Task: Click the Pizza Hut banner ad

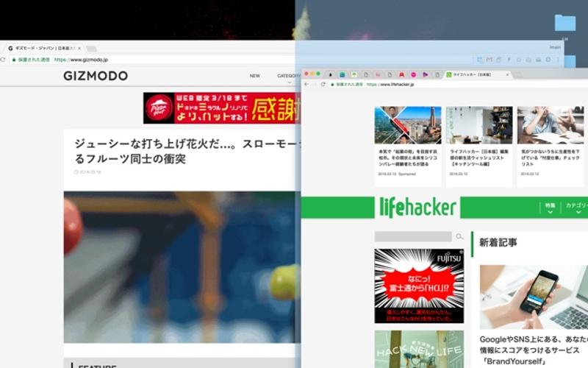Action: [x=222, y=108]
